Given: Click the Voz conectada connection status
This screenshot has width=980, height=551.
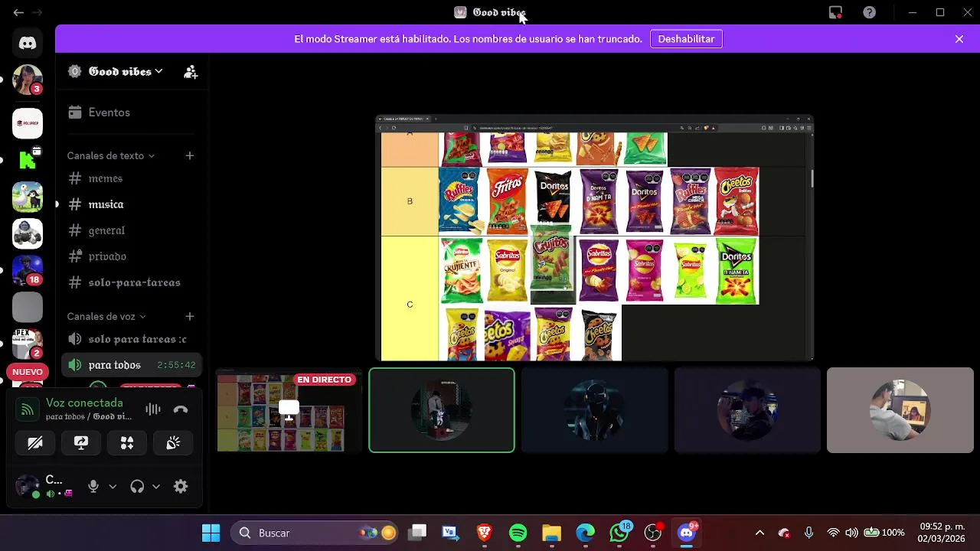Looking at the screenshot, I should (84, 403).
